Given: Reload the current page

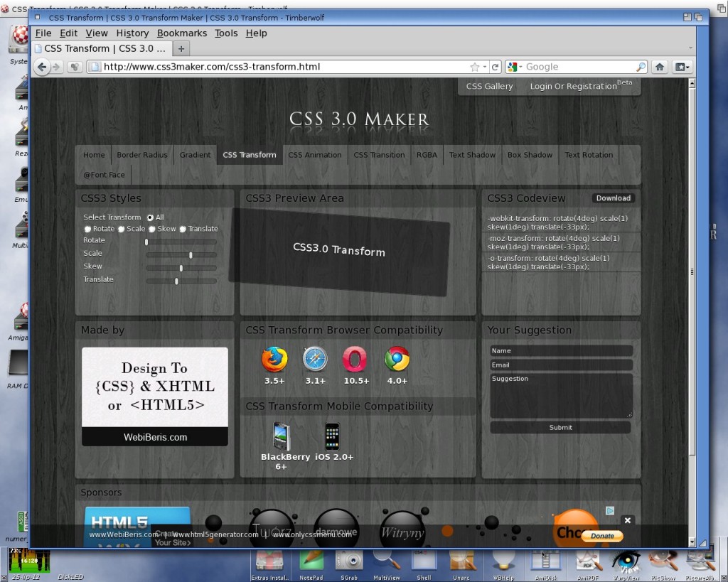Looking at the screenshot, I should pyautogui.click(x=496, y=67).
